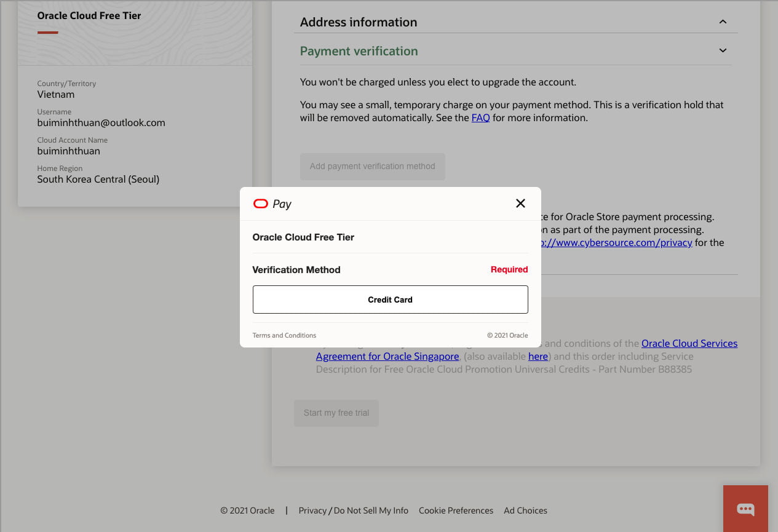Screen dimensions: 778x532
Task: Choose Credit Card verification method
Action: pos(390,300)
